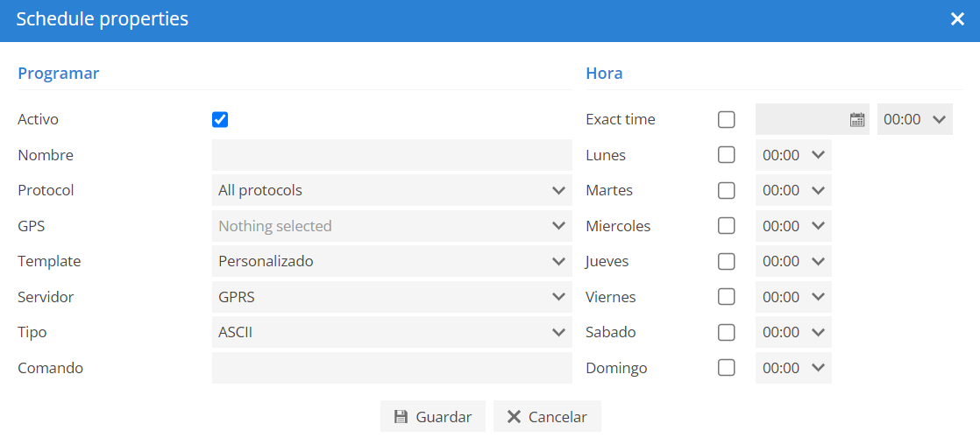Close the Schedule properties dialog
Screen dimensions: 980x445
[957, 19]
